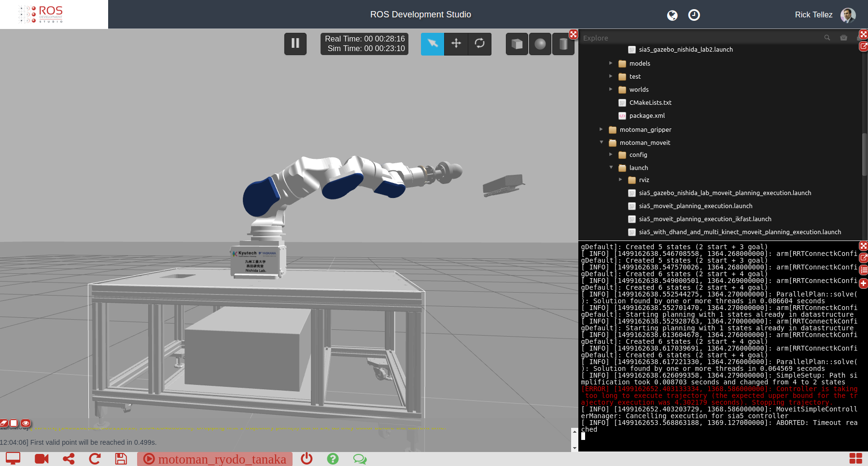Toggle arrow selection mode in simulator toolbar
Viewport: 868px width, 466px height.
(433, 44)
